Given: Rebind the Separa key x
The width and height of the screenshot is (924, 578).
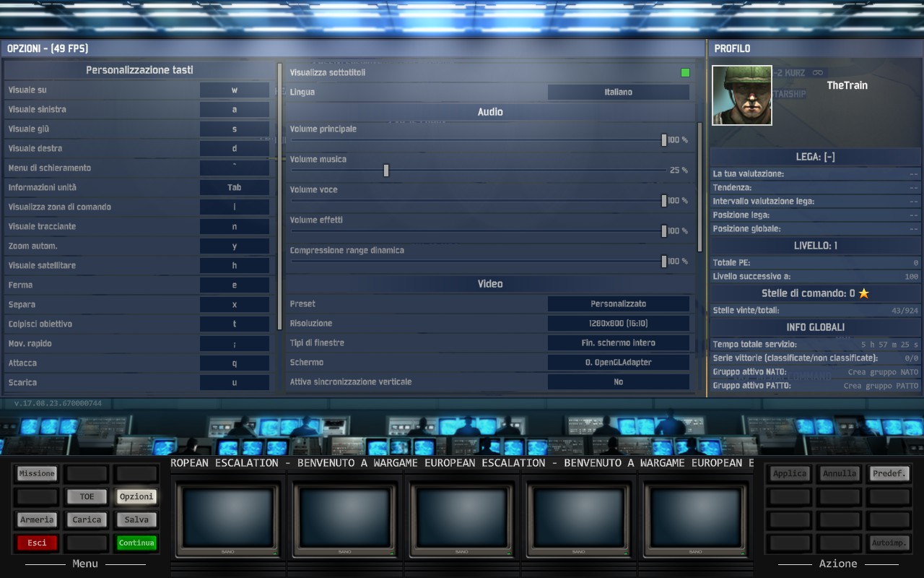Looking at the screenshot, I should 235,305.
